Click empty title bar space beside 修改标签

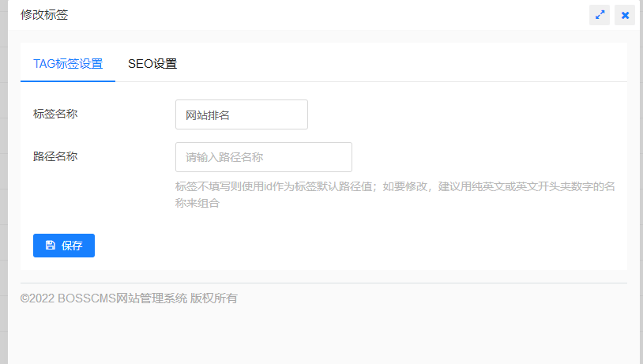pyautogui.click(x=316, y=15)
